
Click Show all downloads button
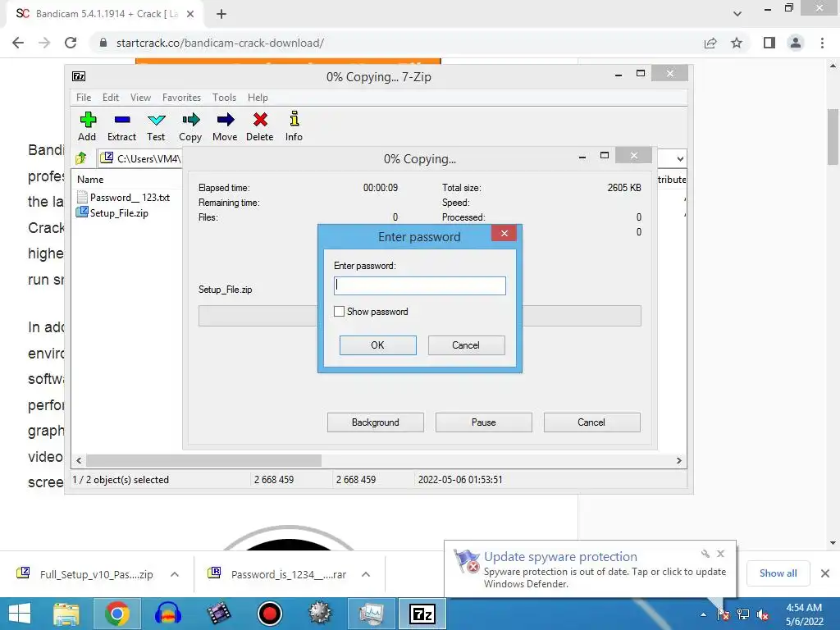coord(778,573)
